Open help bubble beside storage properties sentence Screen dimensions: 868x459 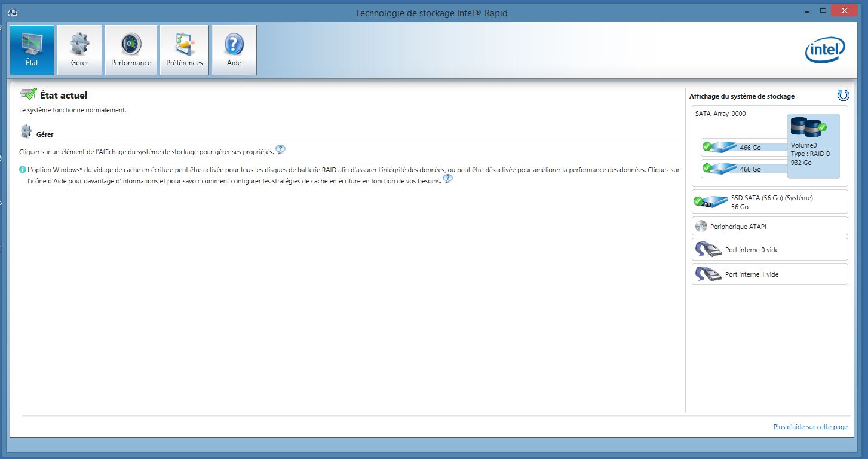(x=280, y=150)
